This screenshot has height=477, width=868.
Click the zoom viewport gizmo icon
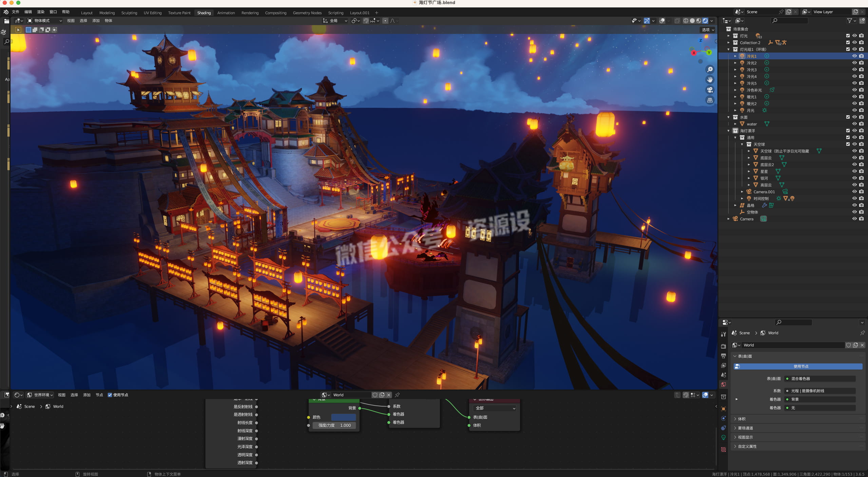click(x=710, y=69)
